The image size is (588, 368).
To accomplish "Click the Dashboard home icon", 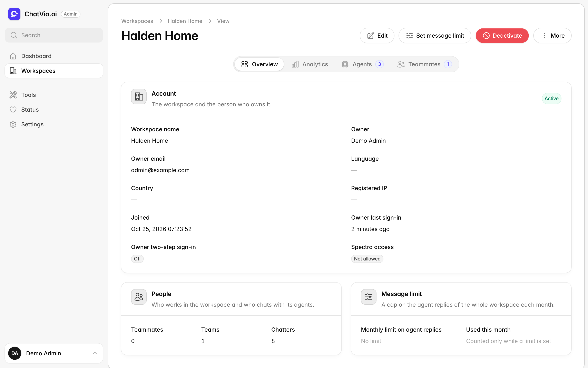I will [x=13, y=56].
